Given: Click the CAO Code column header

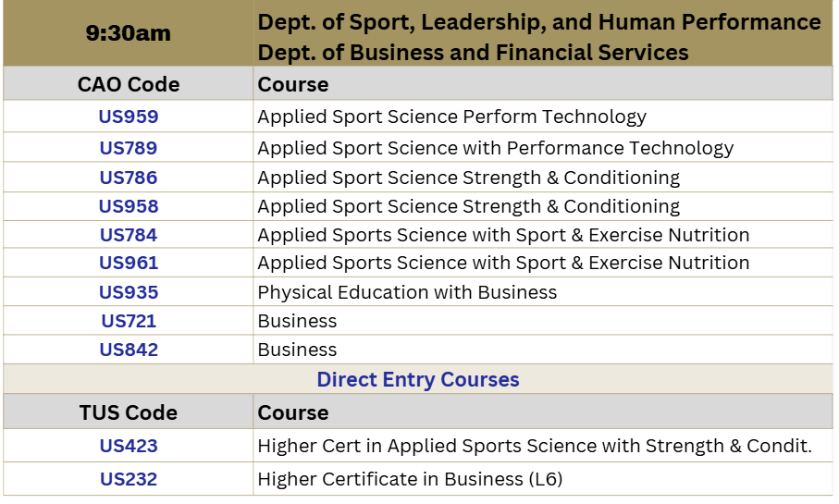Looking at the screenshot, I should click(x=129, y=84).
